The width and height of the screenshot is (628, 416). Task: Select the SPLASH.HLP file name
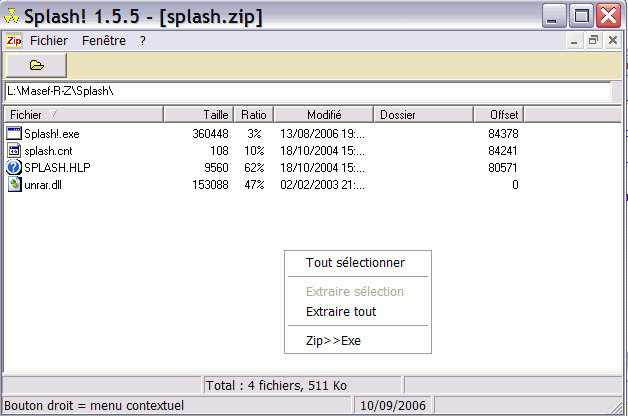57,168
